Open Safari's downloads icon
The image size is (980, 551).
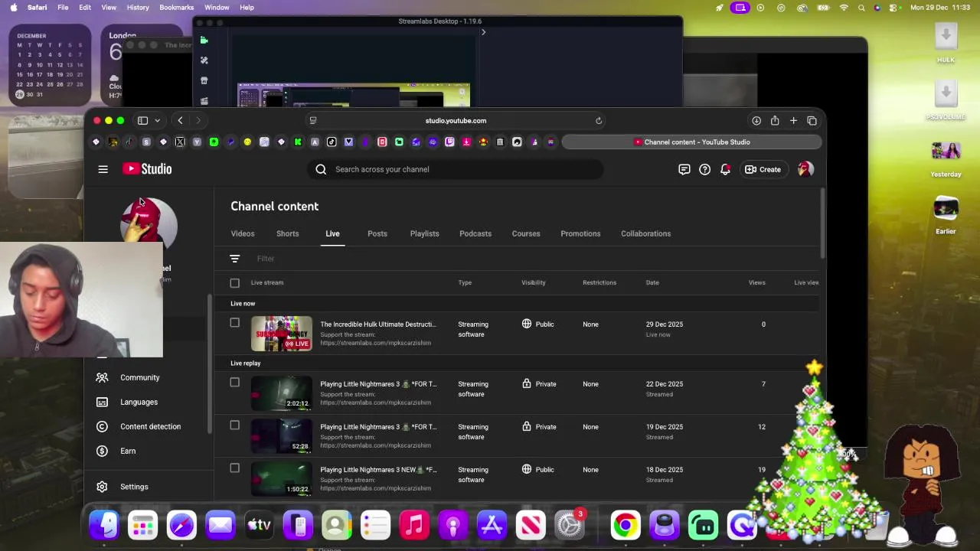pyautogui.click(x=756, y=120)
